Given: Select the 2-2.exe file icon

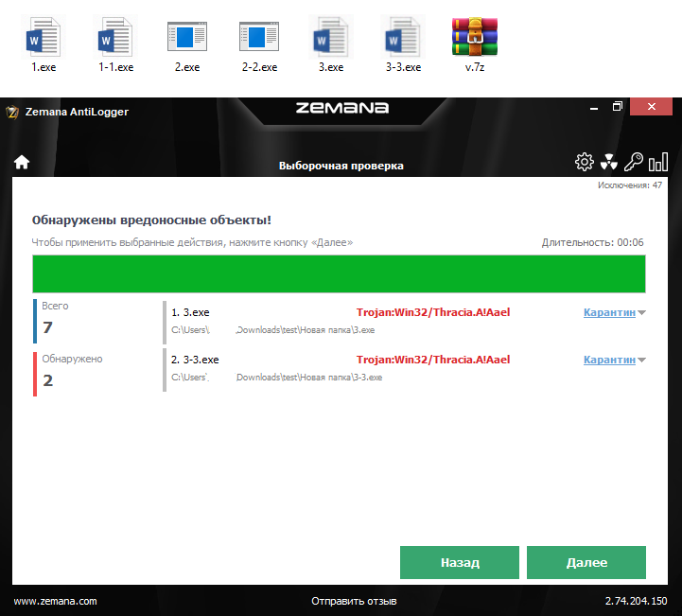Looking at the screenshot, I should point(259,38).
